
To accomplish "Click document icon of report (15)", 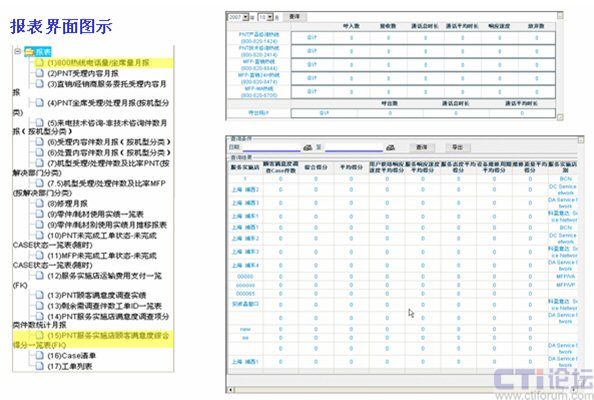I will tap(39, 335).
